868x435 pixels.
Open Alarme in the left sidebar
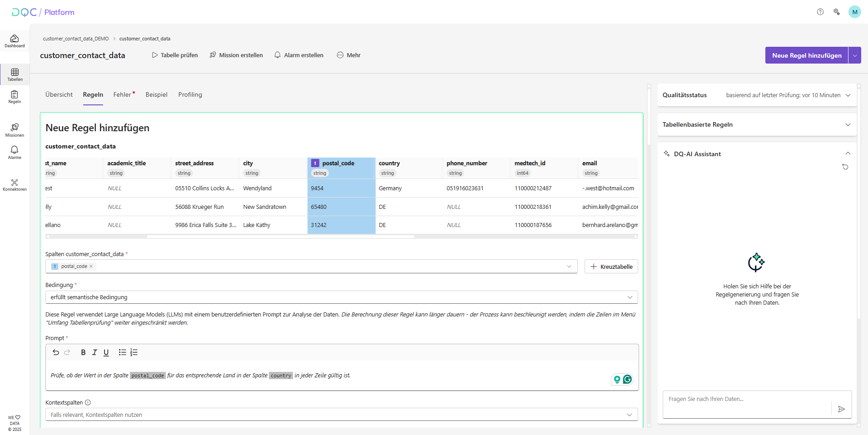(x=15, y=153)
